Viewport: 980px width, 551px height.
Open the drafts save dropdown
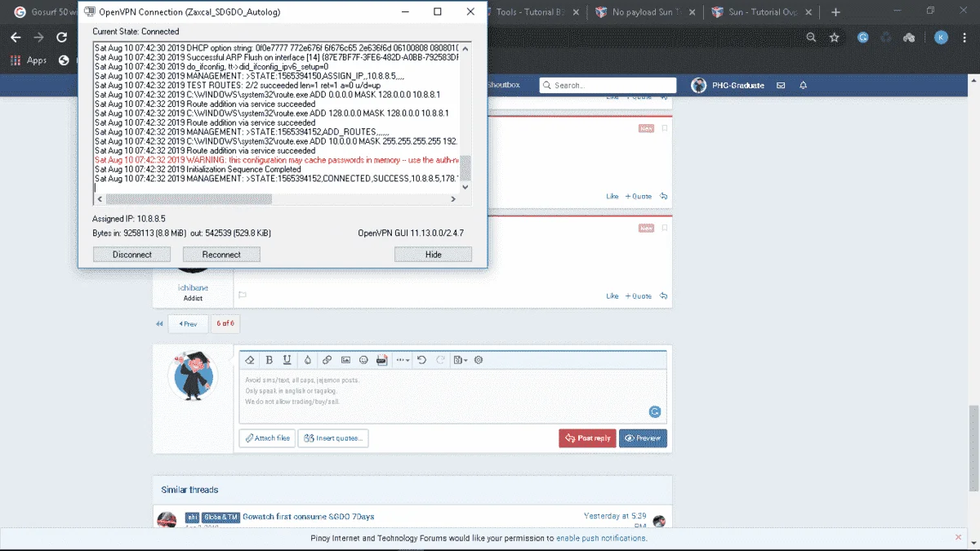pyautogui.click(x=460, y=360)
